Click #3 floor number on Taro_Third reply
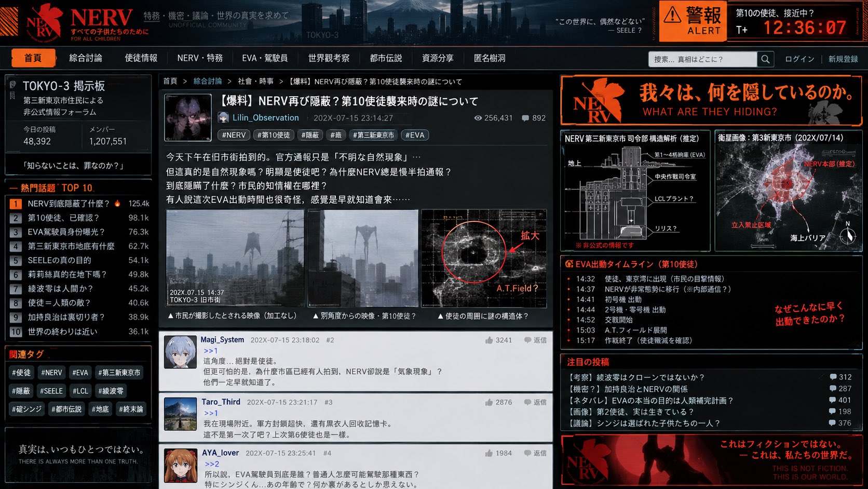 (x=328, y=402)
